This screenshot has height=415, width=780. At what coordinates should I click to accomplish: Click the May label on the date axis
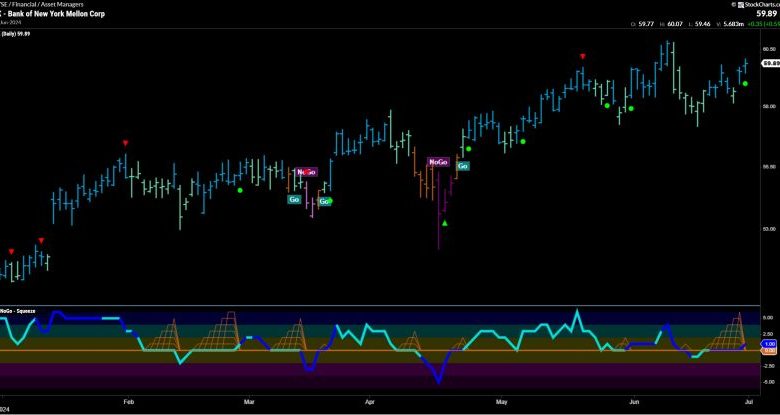502,400
